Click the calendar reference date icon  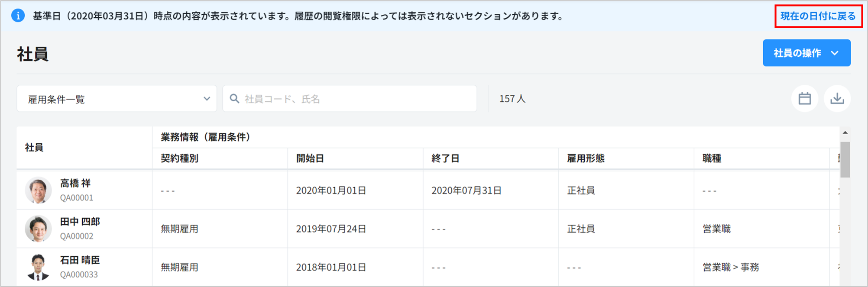pyautogui.click(x=804, y=99)
